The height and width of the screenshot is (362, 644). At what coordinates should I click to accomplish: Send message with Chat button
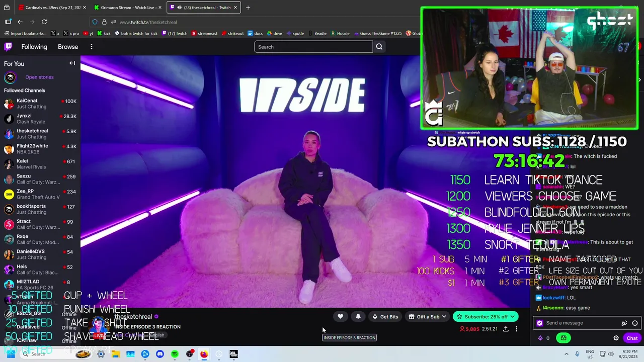632,338
